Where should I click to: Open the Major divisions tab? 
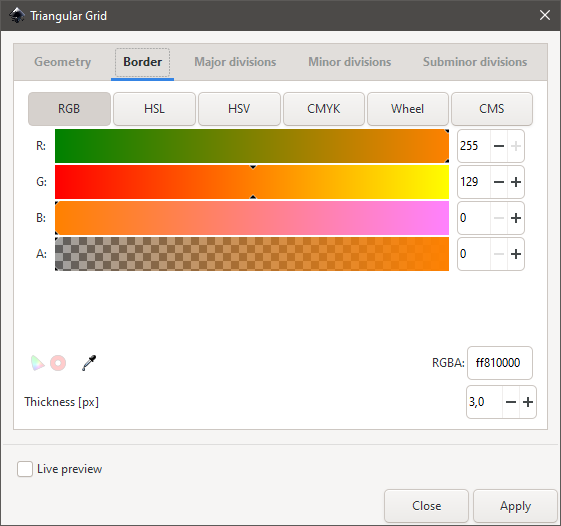click(235, 62)
